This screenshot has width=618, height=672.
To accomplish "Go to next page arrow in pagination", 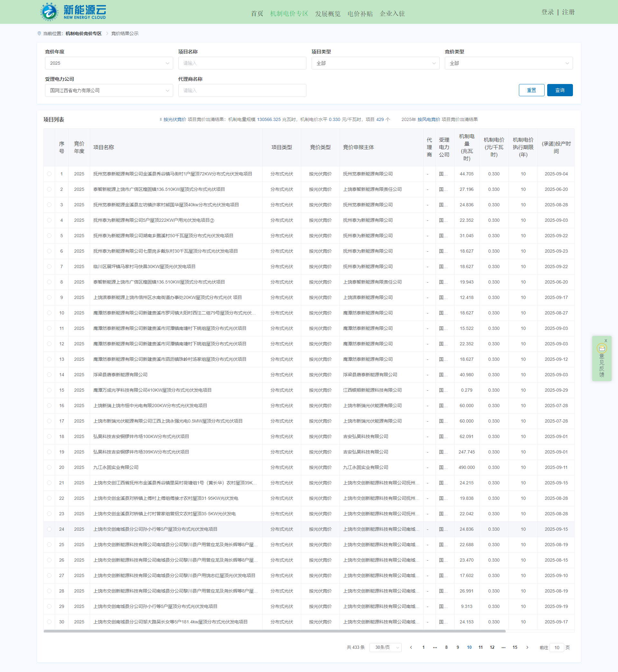I will pos(527,648).
